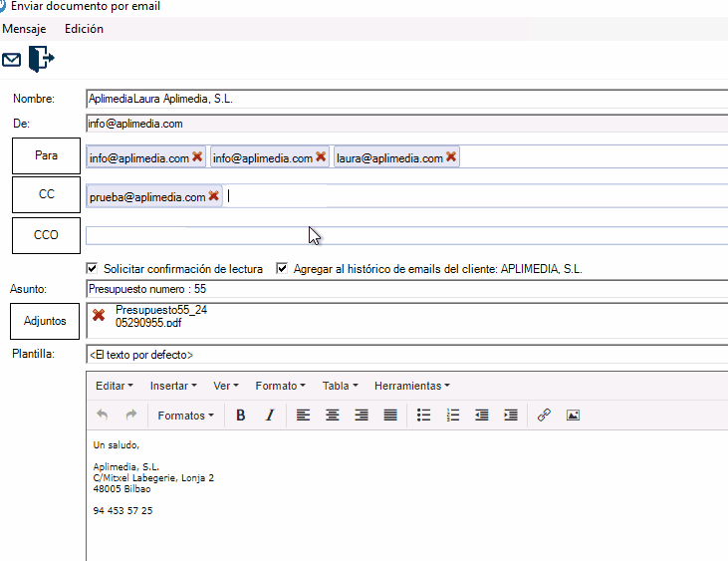This screenshot has width=728, height=561.
Task: Create a numbered list
Action: 453,416
